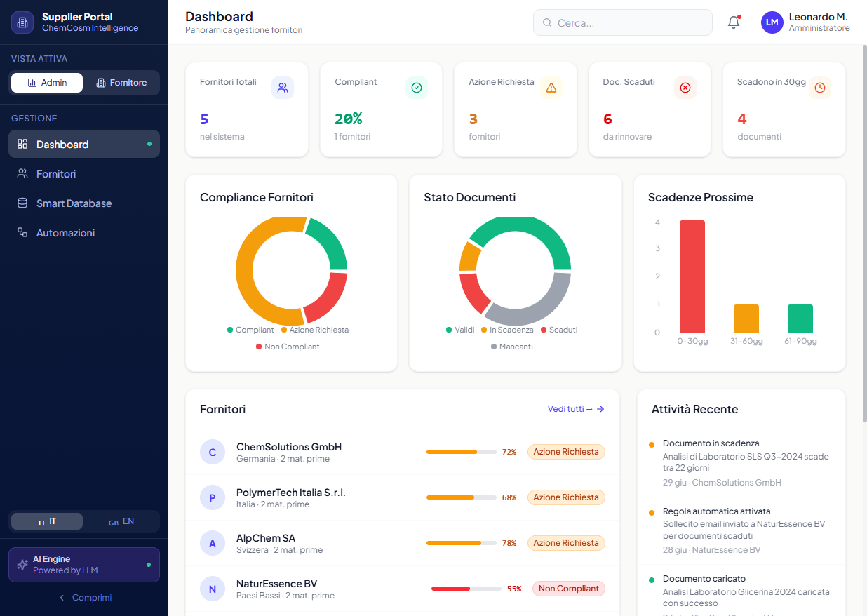867x616 pixels.
Task: Click the ChemSolutions GmbH avatar letter C
Action: tap(213, 453)
